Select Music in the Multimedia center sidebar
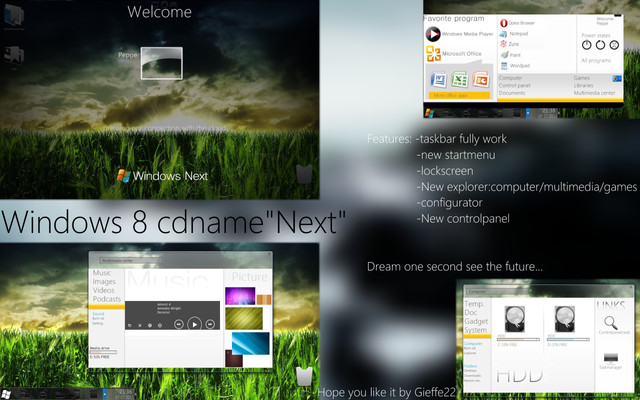The image size is (640, 400). point(102,273)
